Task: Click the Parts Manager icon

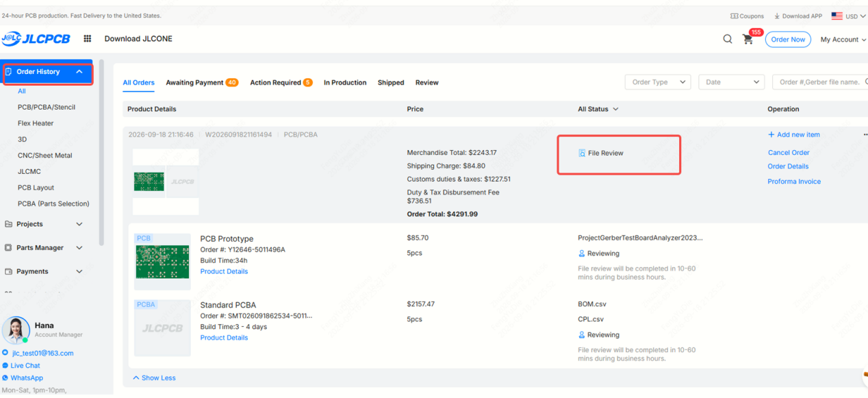Action: coord(9,248)
